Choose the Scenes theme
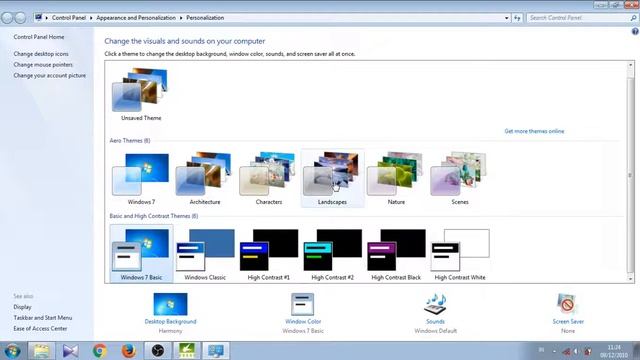This screenshot has height=360, width=640. coord(460,179)
